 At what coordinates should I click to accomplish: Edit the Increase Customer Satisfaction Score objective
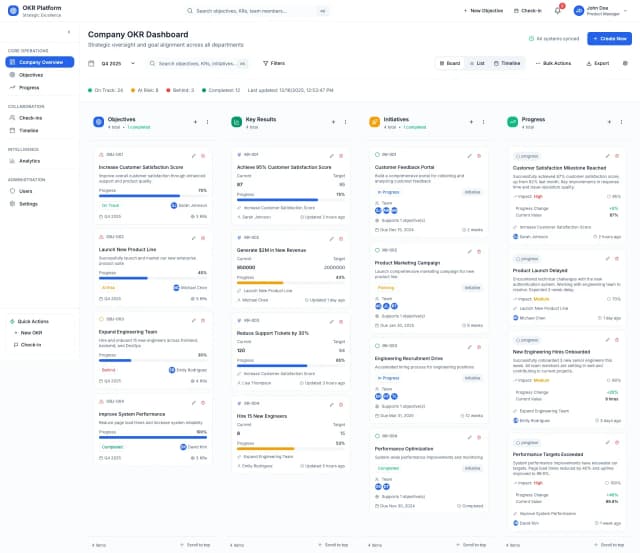[x=193, y=155]
